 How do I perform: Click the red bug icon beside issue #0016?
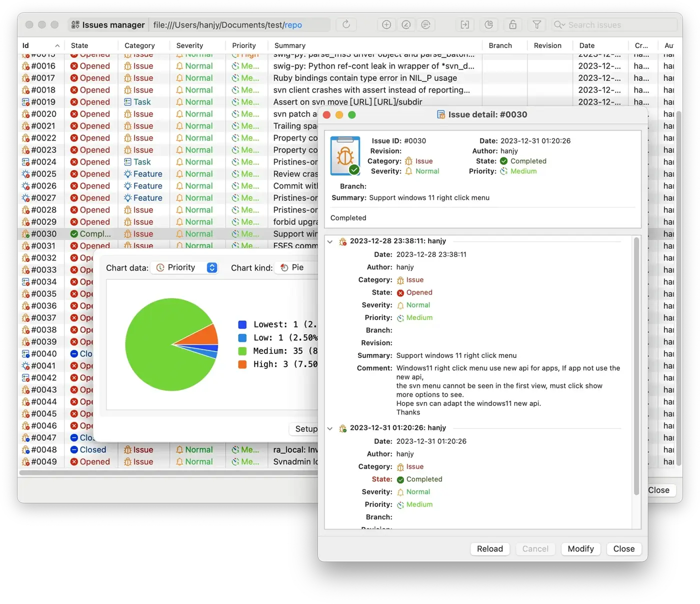click(x=26, y=65)
